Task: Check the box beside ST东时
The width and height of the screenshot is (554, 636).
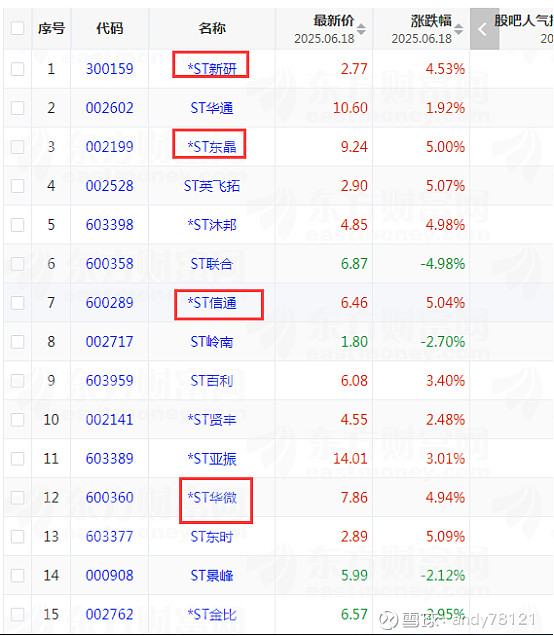Action: pos(17,536)
